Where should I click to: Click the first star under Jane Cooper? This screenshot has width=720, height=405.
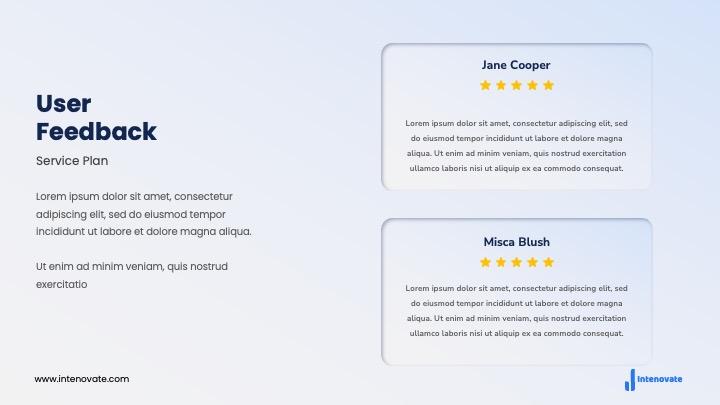(485, 85)
